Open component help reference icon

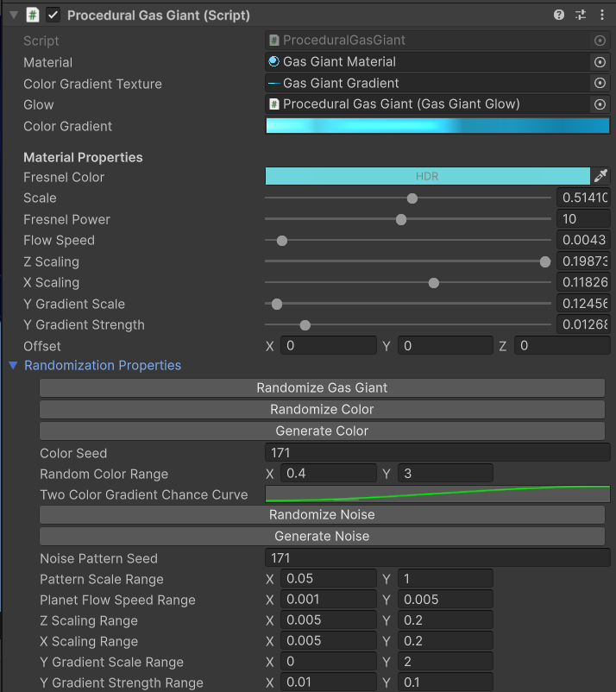click(559, 15)
